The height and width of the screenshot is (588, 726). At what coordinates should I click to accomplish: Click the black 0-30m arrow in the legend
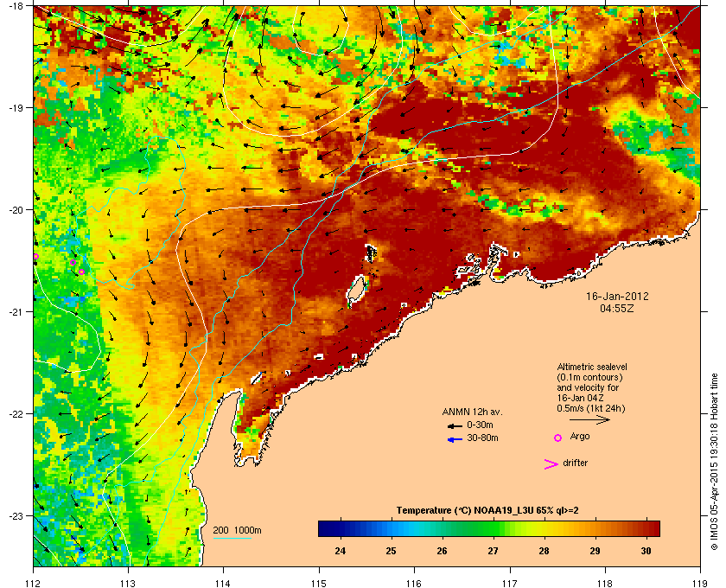pos(455,425)
